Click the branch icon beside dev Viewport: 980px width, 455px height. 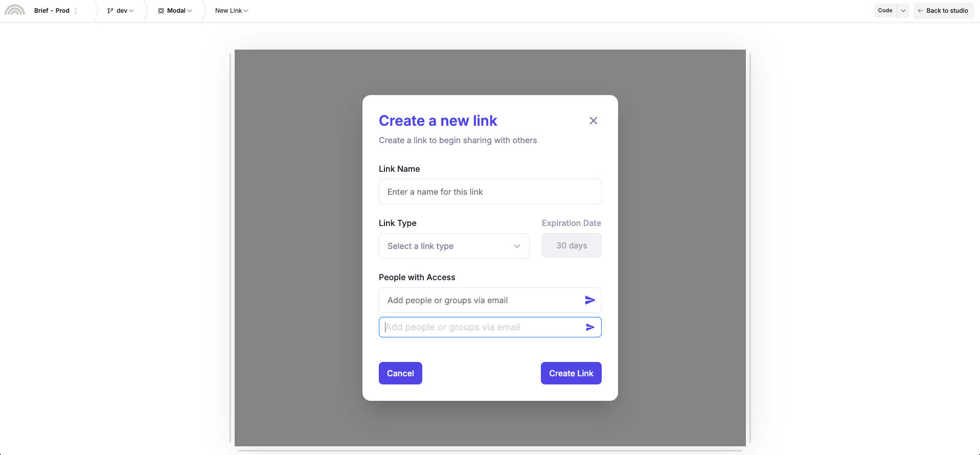tap(110, 11)
